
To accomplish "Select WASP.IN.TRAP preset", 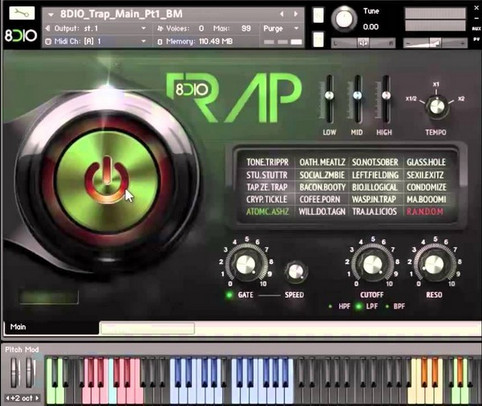I will coord(374,199).
